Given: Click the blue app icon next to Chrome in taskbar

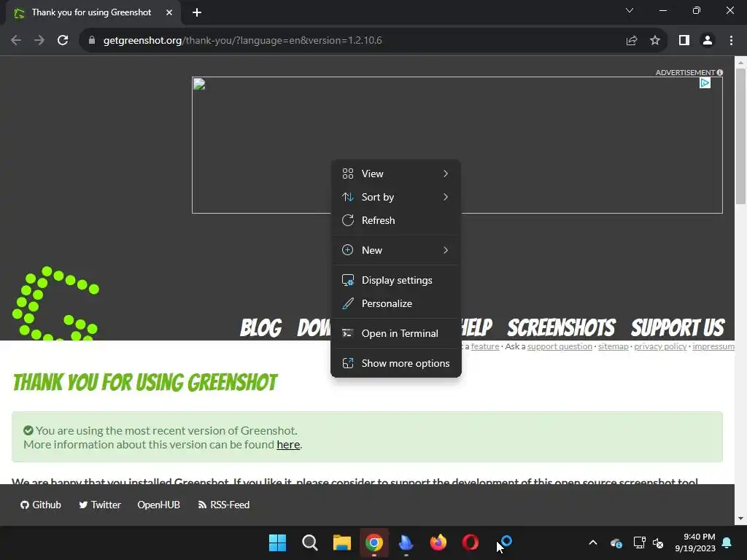Looking at the screenshot, I should pyautogui.click(x=406, y=542).
